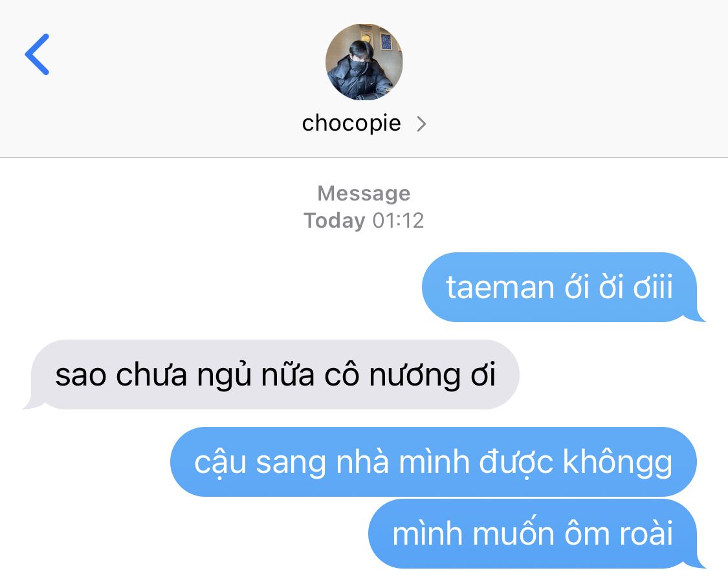
Task: Select the gray "sao chưa ngủ" bubble
Action: (x=272, y=375)
